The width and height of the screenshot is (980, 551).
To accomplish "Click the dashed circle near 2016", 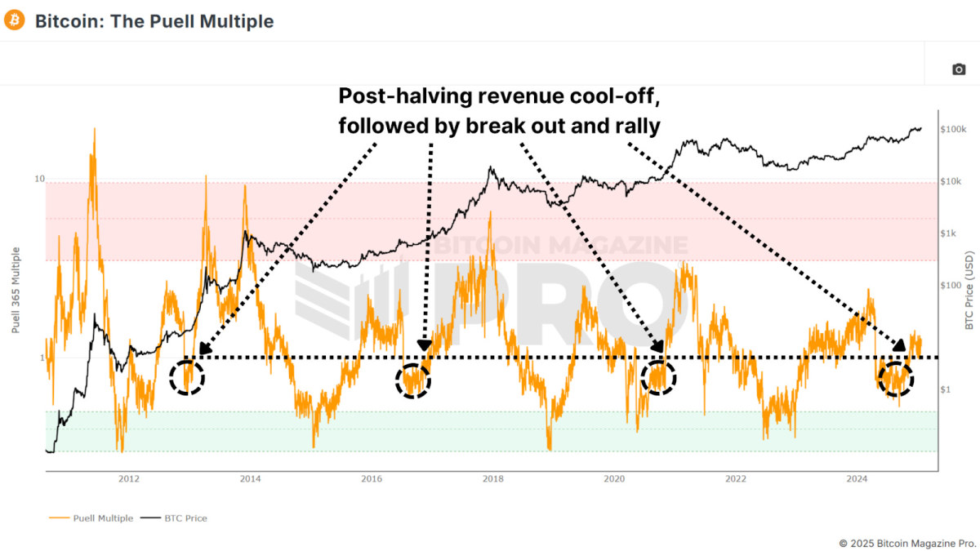I will click(413, 380).
